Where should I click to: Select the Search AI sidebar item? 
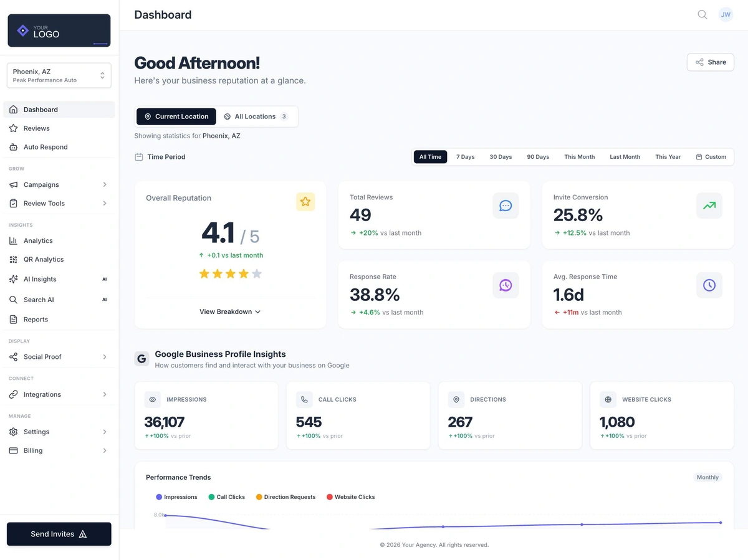point(39,299)
